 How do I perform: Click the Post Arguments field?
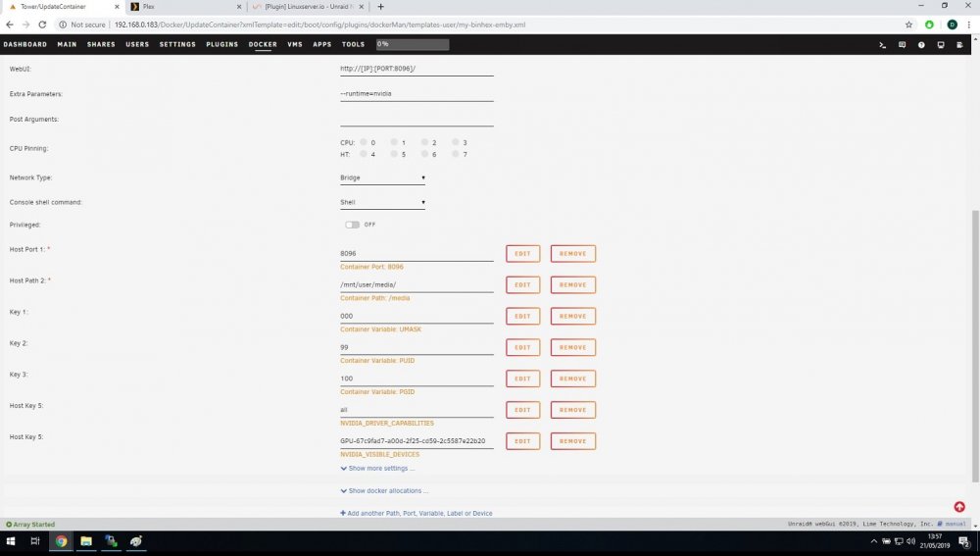pyautogui.click(x=416, y=119)
